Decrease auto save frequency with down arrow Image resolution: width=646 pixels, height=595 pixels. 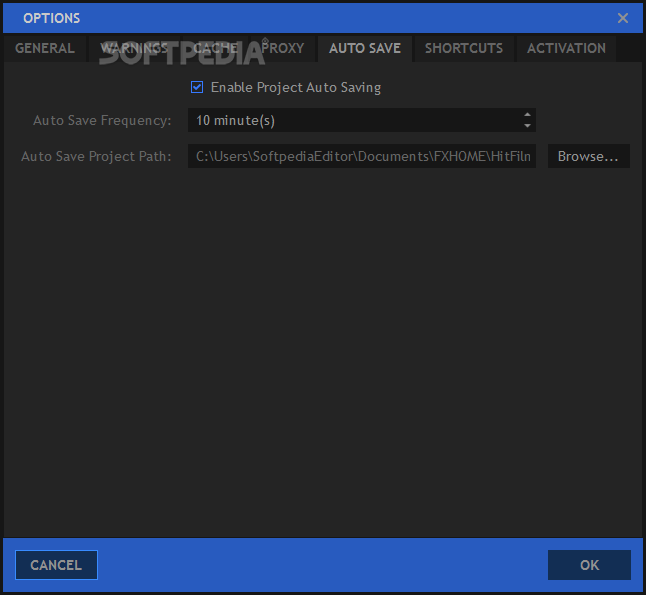tap(527, 126)
